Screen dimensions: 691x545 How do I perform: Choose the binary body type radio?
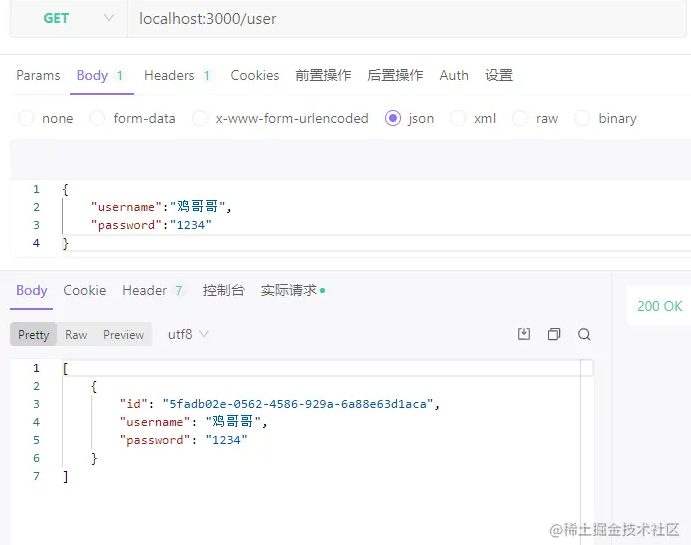tap(582, 118)
